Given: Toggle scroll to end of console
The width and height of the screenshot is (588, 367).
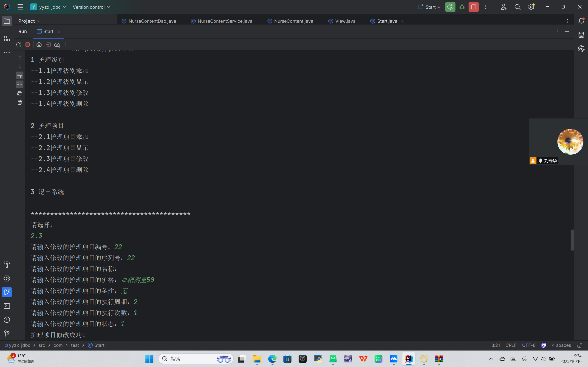Looking at the screenshot, I should [x=20, y=84].
